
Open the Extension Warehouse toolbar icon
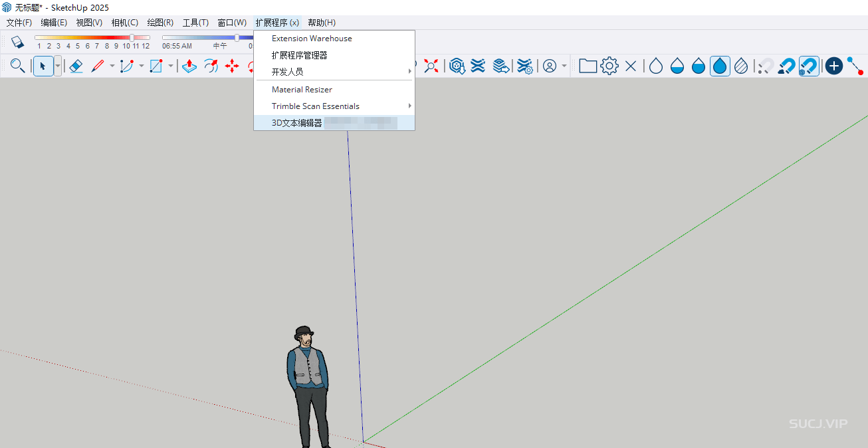[478, 66]
